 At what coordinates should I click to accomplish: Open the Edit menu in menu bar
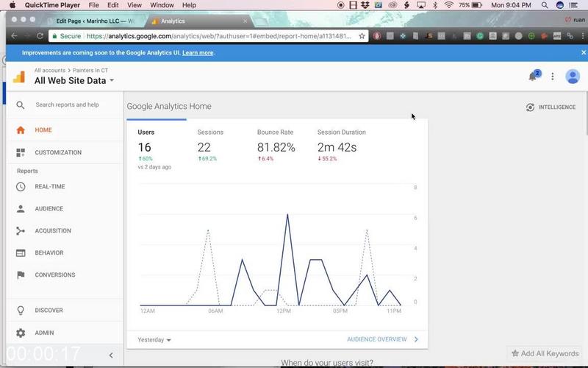[x=113, y=5]
